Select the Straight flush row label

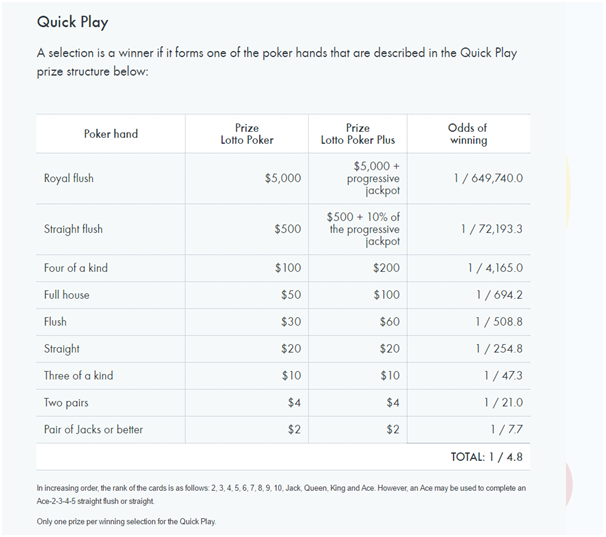coord(73,229)
